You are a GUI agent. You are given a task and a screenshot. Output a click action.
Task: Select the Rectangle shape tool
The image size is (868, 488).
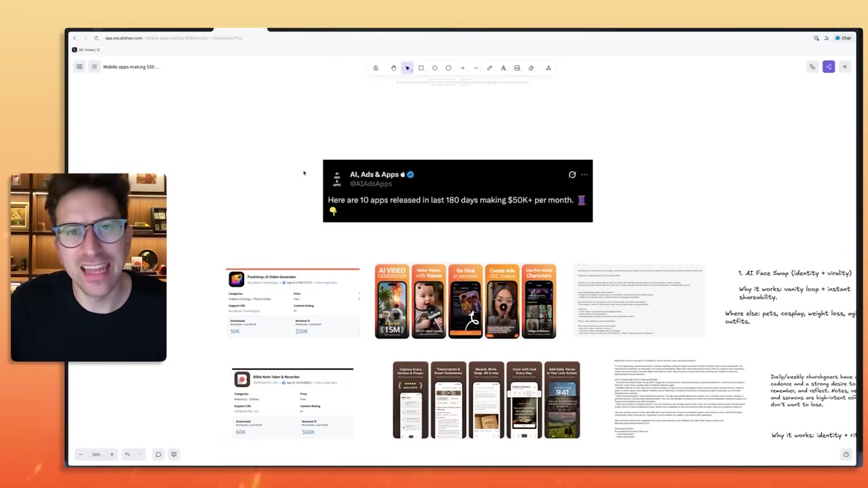[x=421, y=68]
